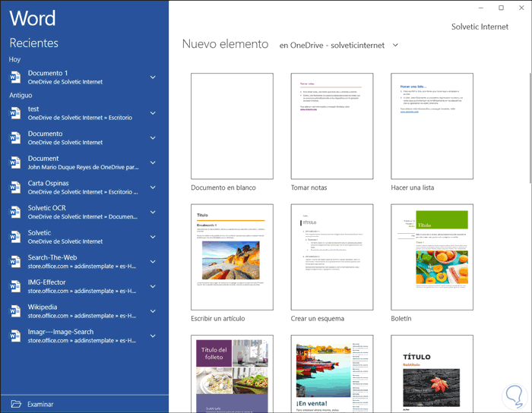Image resolution: width=532 pixels, height=413 pixels.
Task: Click the Word file icon beside test
Action: (14, 113)
